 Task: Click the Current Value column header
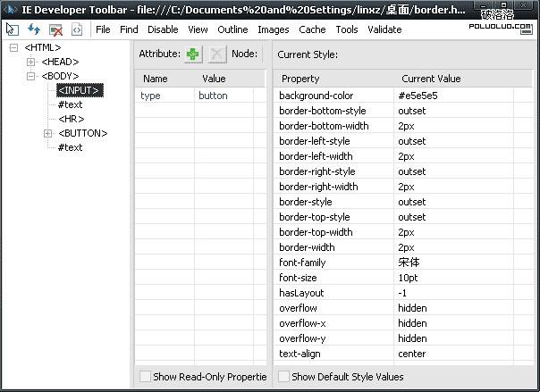(431, 79)
